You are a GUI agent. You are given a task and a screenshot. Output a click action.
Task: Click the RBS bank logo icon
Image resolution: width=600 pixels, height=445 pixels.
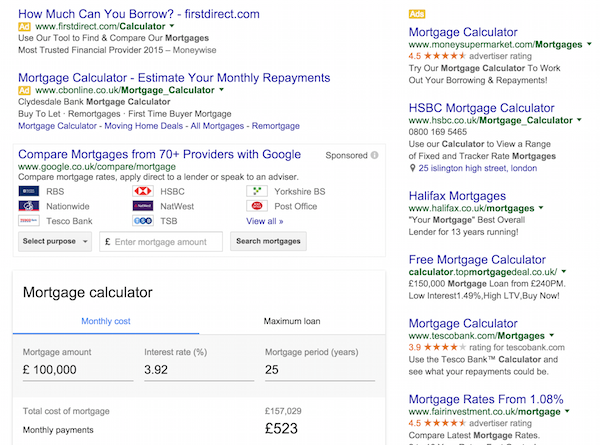29,191
